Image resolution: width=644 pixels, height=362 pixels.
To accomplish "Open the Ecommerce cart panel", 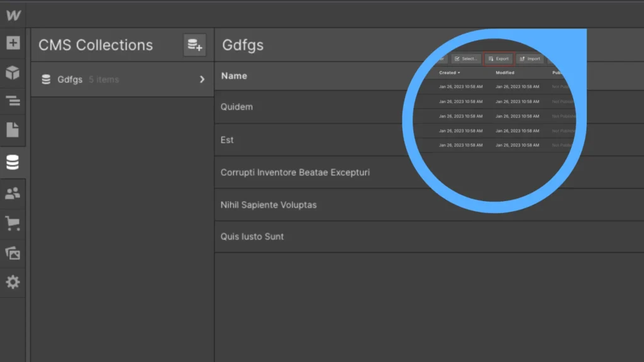I will (13, 222).
